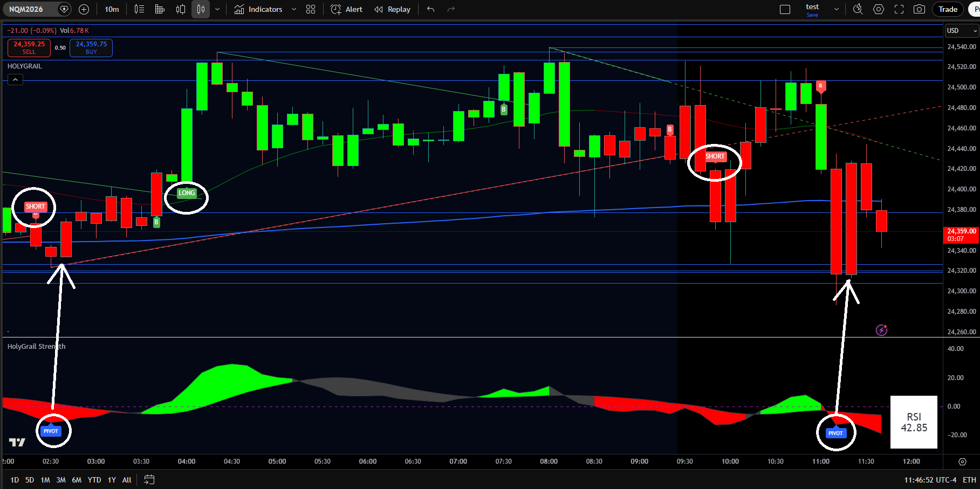
Task: Click the go to date calendar icon
Action: 149,480
